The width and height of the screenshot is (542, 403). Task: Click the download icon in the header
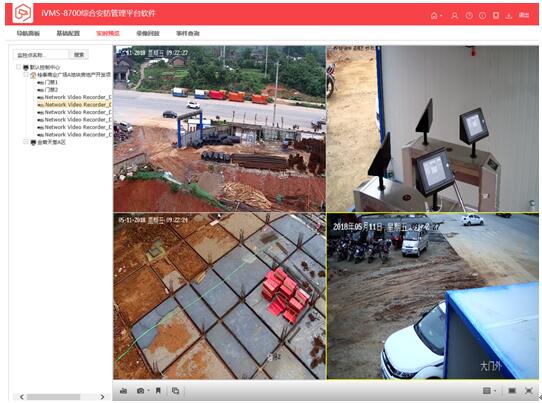pyautogui.click(x=508, y=15)
